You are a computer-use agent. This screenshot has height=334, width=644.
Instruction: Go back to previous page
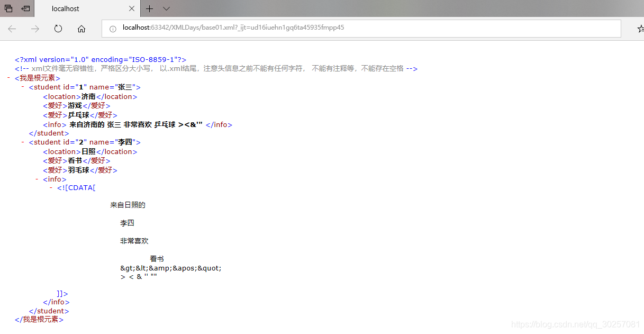[x=12, y=29]
